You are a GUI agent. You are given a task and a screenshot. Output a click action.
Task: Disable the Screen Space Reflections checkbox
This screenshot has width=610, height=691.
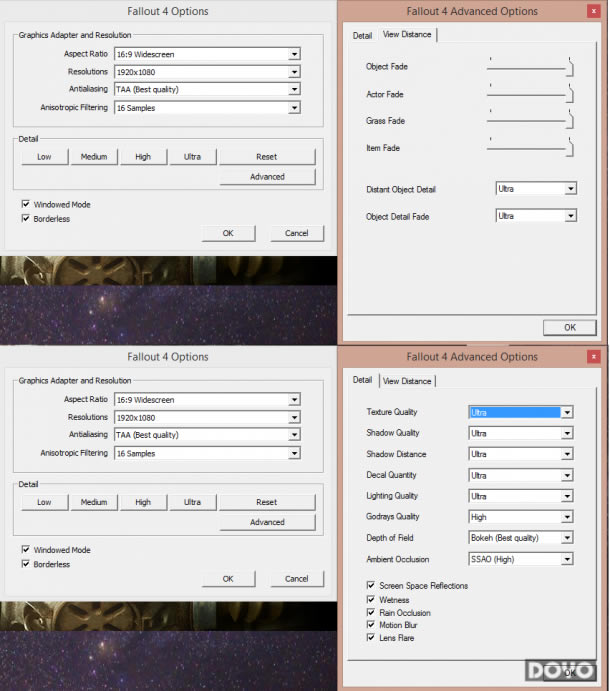click(371, 586)
